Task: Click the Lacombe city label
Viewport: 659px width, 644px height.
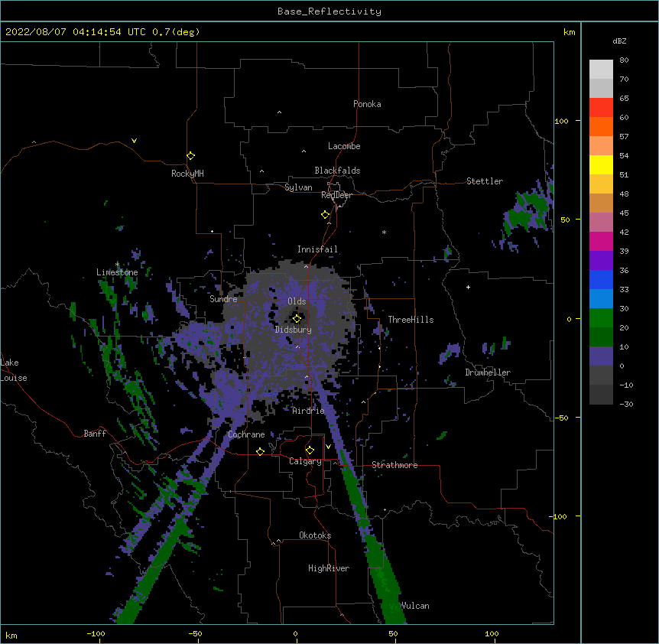Action: tap(344, 146)
